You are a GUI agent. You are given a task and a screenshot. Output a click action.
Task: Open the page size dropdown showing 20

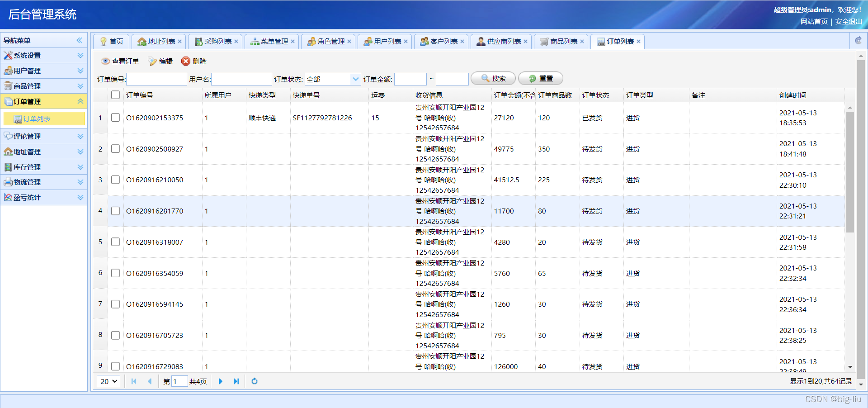pos(108,381)
